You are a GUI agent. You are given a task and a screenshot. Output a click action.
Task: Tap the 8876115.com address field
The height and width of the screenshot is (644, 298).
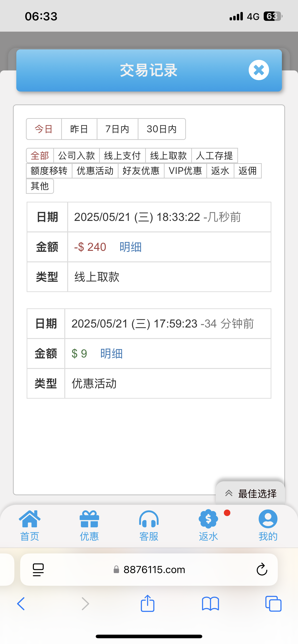(x=149, y=569)
